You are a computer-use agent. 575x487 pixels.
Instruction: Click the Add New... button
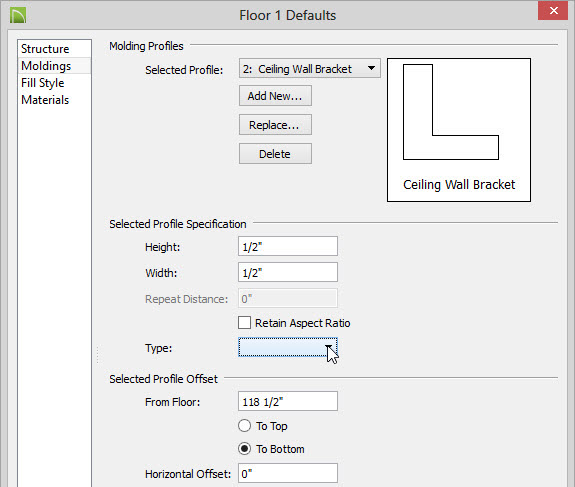point(275,96)
